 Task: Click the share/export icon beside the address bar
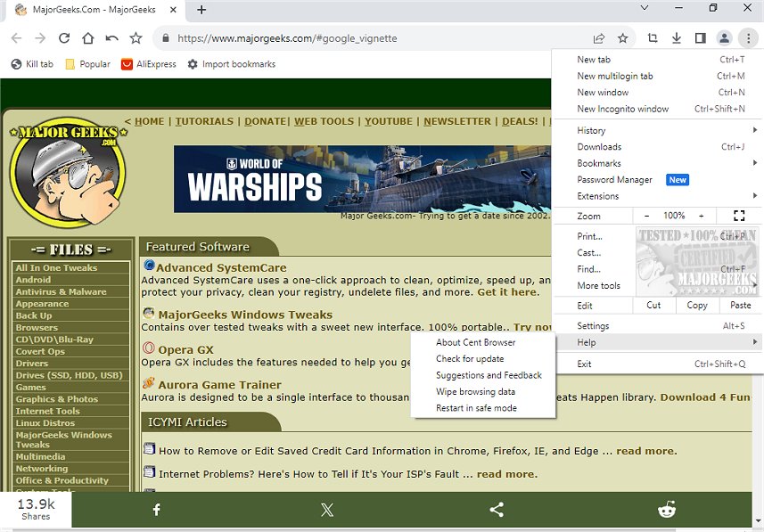598,37
